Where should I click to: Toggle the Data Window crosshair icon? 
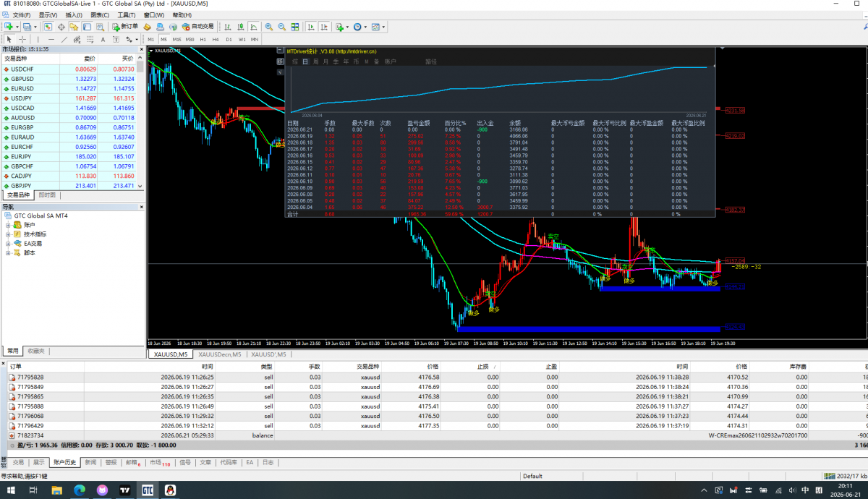point(61,27)
